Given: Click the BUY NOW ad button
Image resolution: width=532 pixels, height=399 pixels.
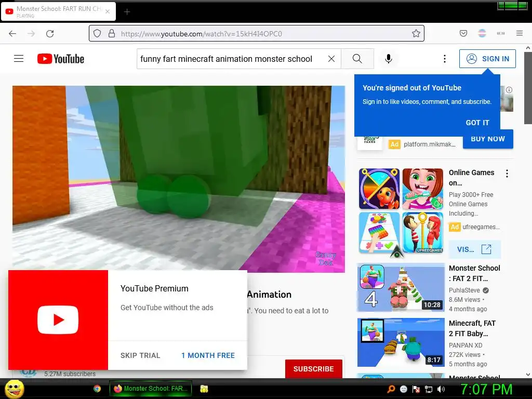Looking at the screenshot, I should [488, 139].
